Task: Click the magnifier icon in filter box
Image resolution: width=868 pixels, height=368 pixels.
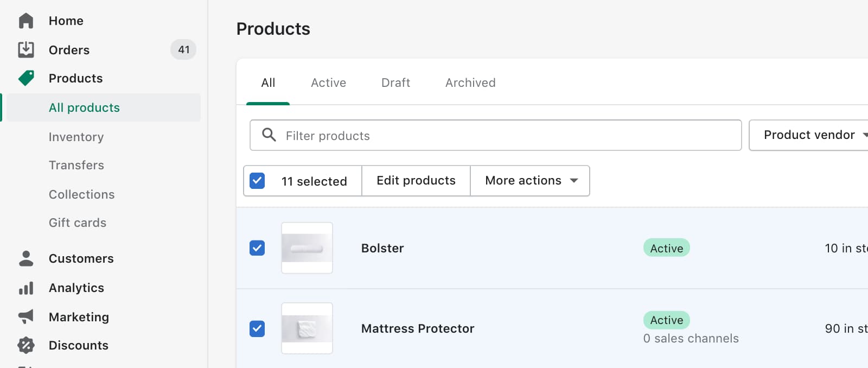Action: (x=269, y=135)
